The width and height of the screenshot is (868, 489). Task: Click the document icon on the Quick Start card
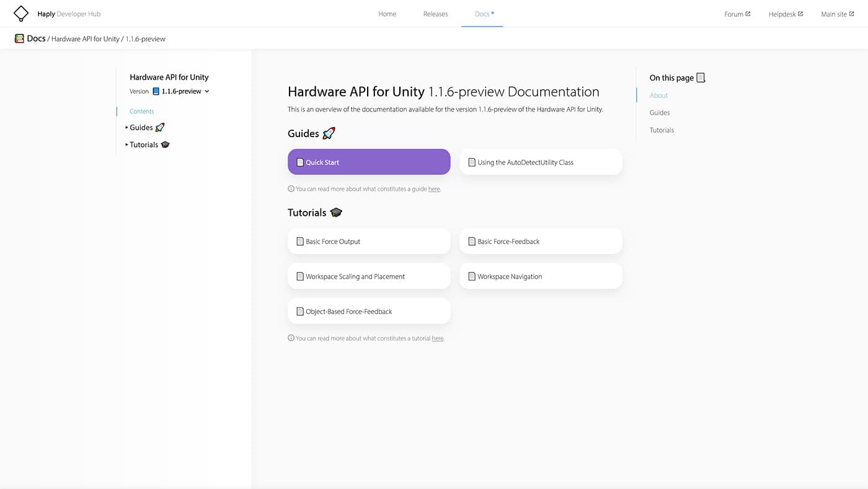point(299,162)
